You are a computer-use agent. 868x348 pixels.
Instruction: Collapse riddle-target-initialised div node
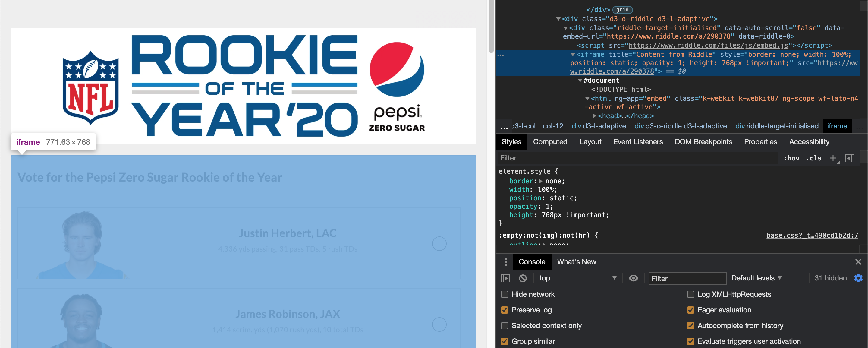[x=566, y=28]
